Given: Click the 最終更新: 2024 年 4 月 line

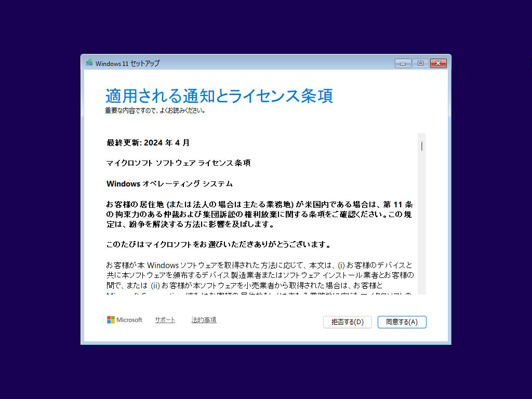Looking at the screenshot, I should (x=148, y=143).
